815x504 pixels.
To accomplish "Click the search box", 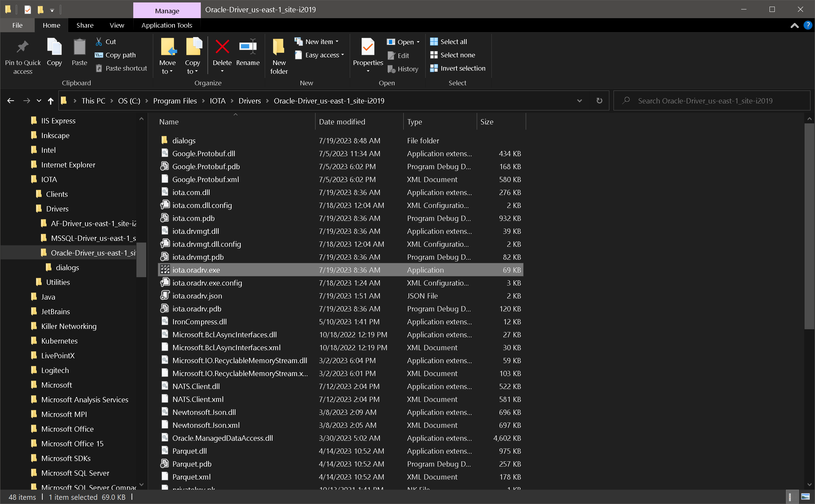I will click(712, 101).
